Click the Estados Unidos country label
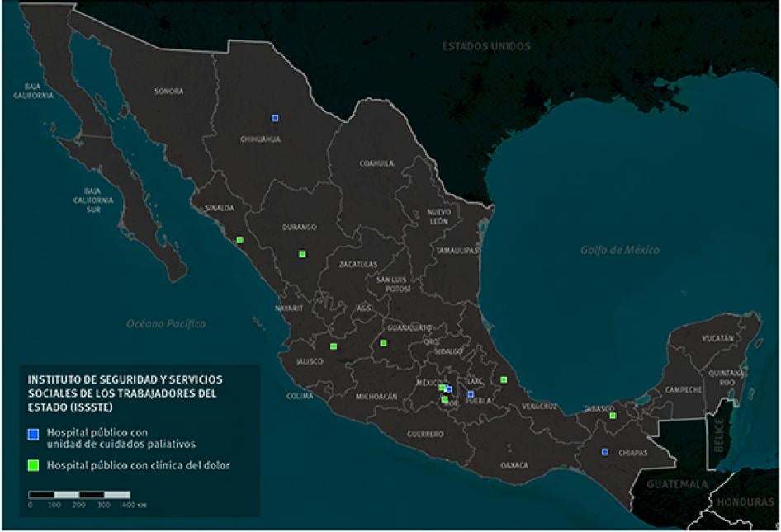 pos(485,46)
